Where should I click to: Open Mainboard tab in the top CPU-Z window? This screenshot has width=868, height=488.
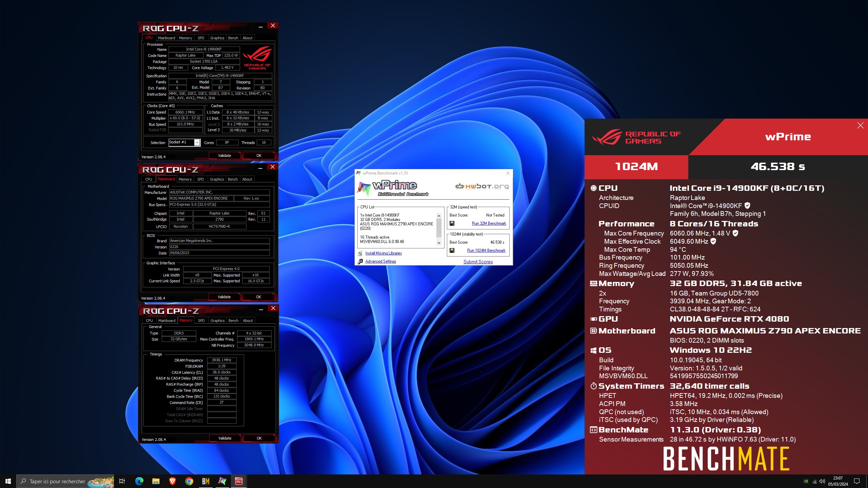click(166, 38)
